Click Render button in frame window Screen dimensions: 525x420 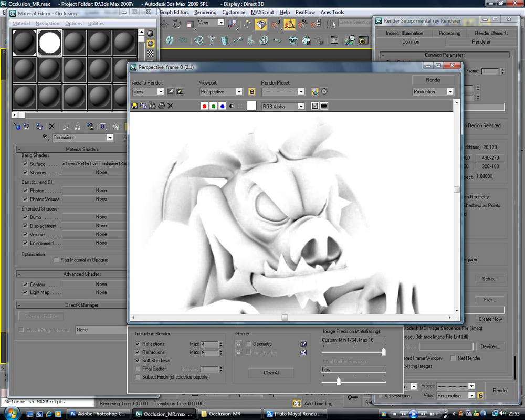point(433,80)
